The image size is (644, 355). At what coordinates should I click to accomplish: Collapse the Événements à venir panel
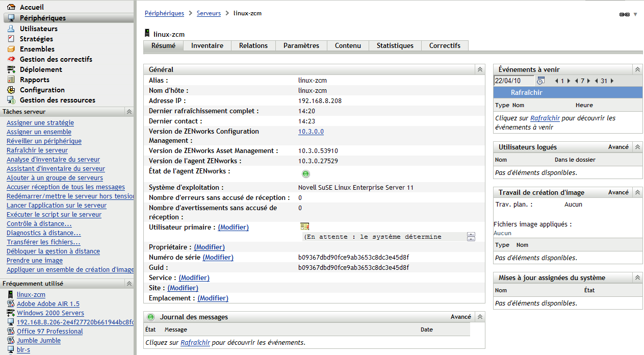tap(637, 69)
